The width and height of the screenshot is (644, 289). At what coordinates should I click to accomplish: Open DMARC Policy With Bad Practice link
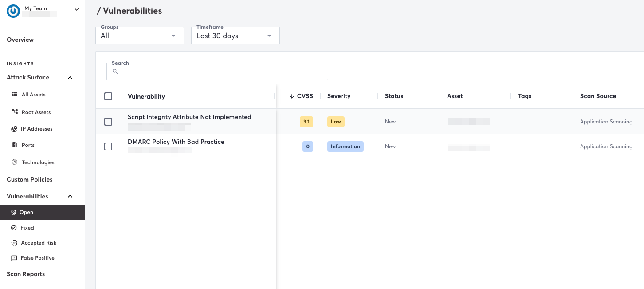coord(176,142)
